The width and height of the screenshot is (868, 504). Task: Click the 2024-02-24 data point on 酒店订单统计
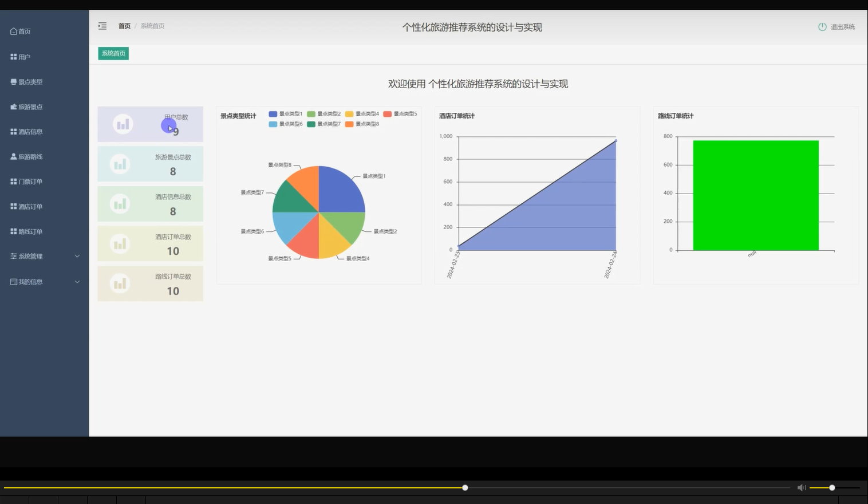tap(616, 140)
